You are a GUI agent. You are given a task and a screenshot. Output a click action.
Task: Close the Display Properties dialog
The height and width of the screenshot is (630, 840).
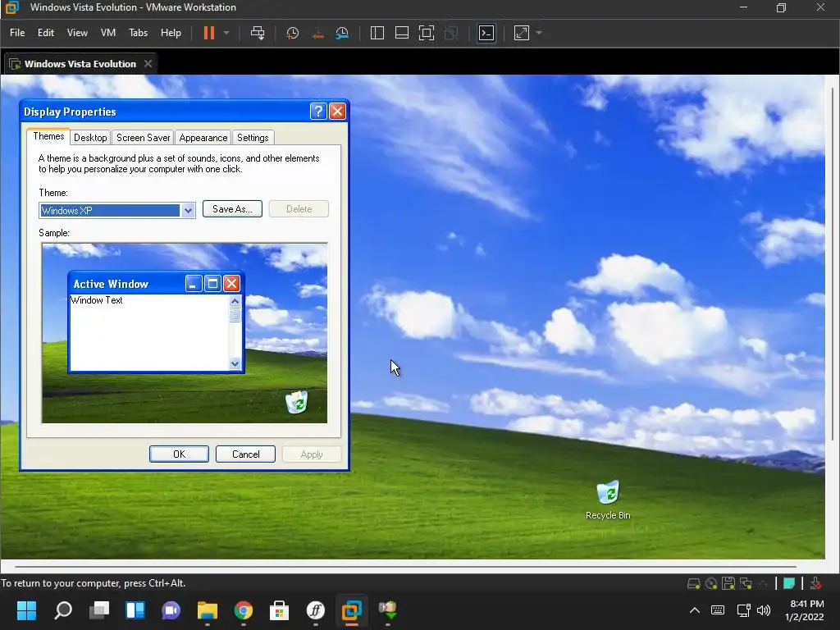(x=337, y=112)
